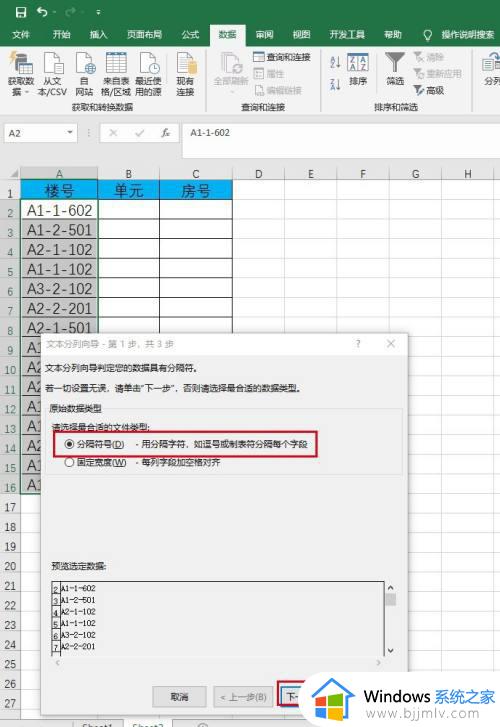
Task: Click Sort Descending Z-A icon
Action: coord(335,84)
